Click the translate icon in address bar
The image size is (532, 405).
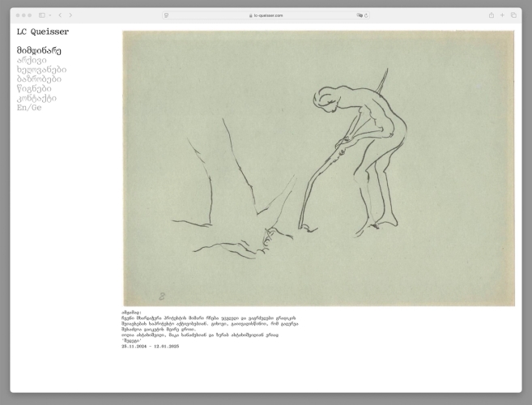tap(360, 15)
